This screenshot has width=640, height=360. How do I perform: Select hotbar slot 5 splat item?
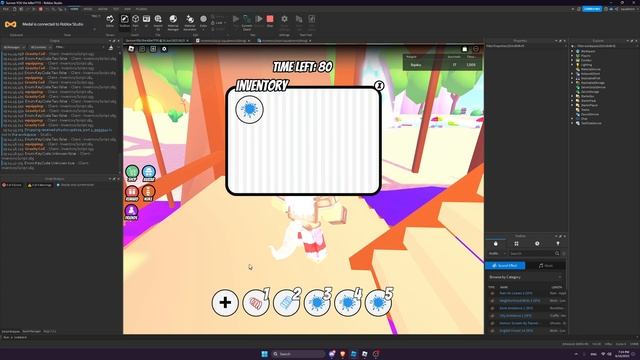[378, 303]
